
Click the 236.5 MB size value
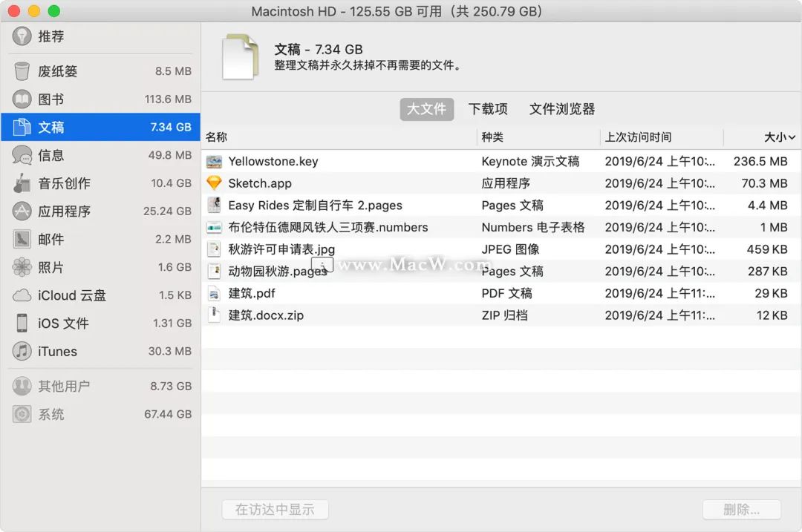[x=760, y=162]
